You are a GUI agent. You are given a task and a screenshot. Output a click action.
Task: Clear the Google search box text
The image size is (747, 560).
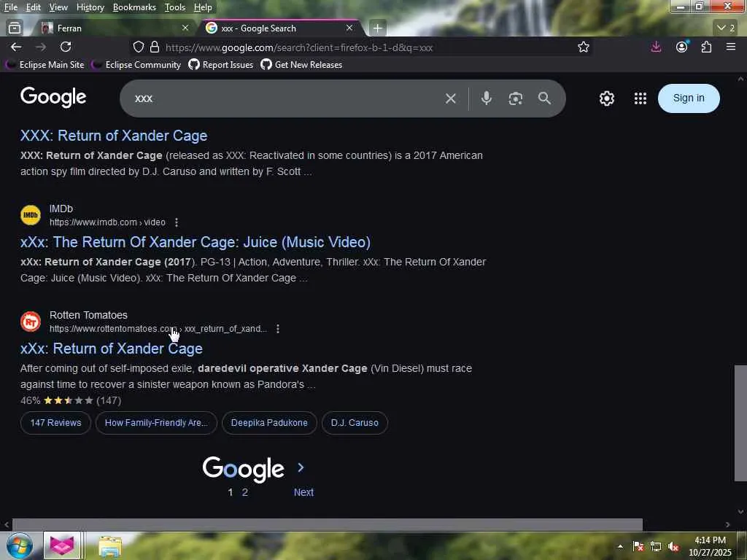click(x=451, y=98)
